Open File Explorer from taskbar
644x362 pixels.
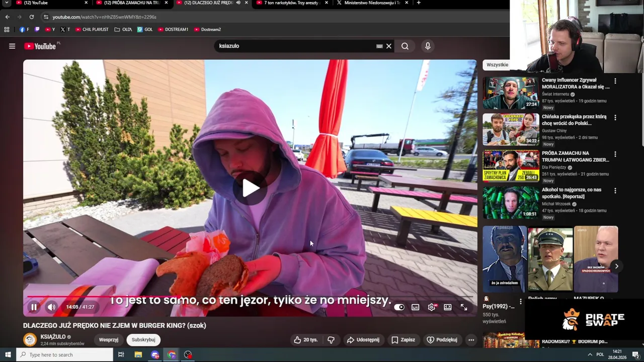138,355
